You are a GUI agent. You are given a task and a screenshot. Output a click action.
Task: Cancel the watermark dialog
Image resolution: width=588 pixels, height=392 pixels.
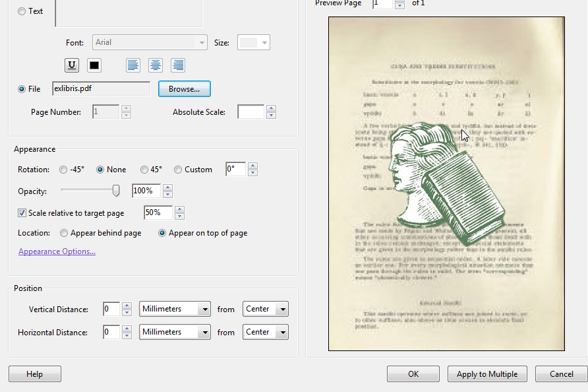point(562,374)
